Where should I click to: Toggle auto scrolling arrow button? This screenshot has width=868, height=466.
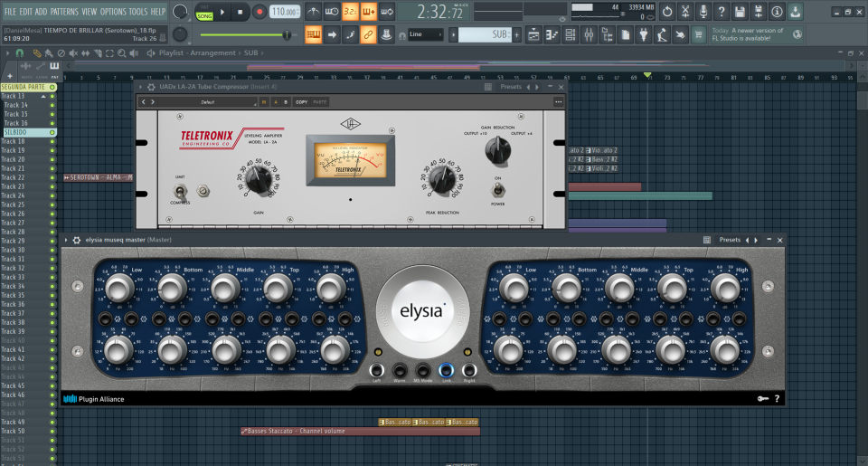tap(332, 35)
